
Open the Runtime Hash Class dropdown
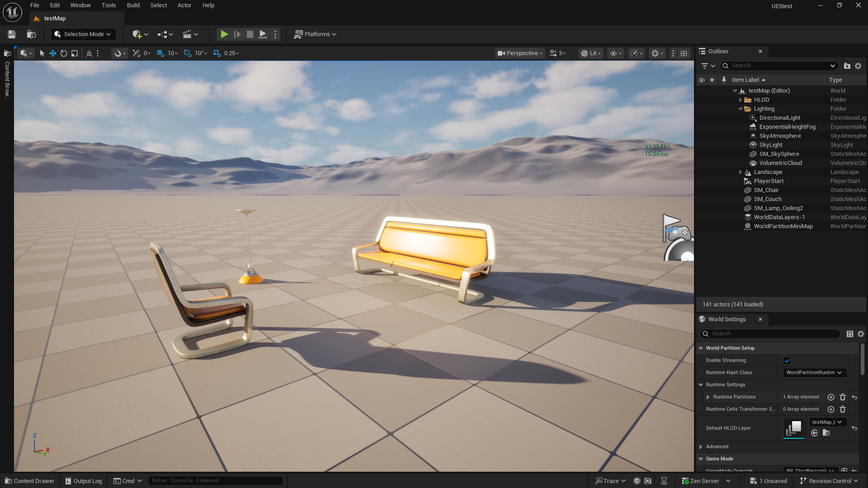point(815,373)
